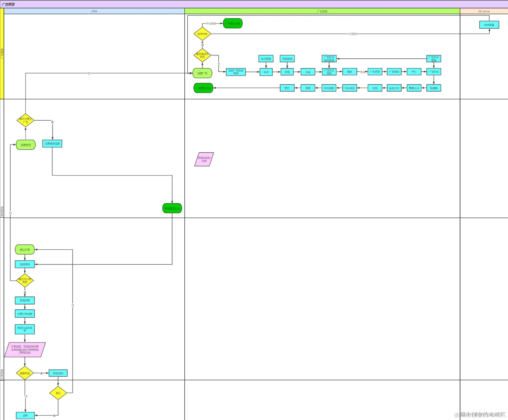This screenshot has width=508, height=420.
Task: Click the 新增投放执行单 parallelogram
Action: coord(204,159)
